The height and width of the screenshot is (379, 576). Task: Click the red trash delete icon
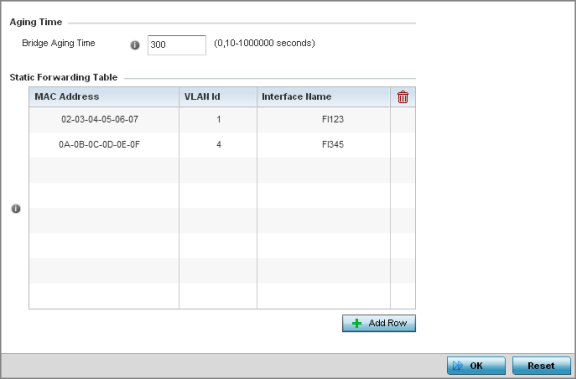point(403,97)
